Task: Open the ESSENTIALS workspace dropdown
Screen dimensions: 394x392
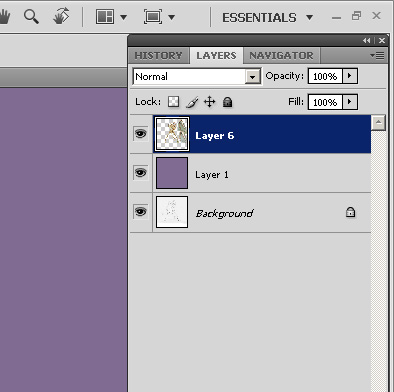Action: pos(267,17)
